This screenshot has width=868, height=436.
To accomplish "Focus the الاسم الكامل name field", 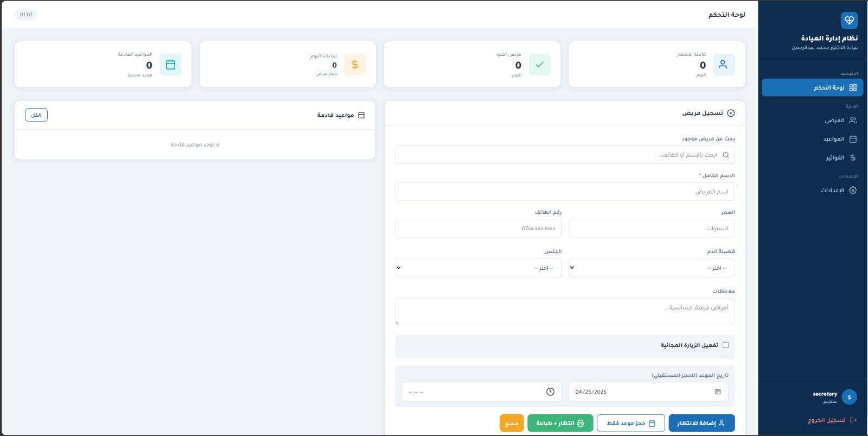I will click(x=565, y=192).
